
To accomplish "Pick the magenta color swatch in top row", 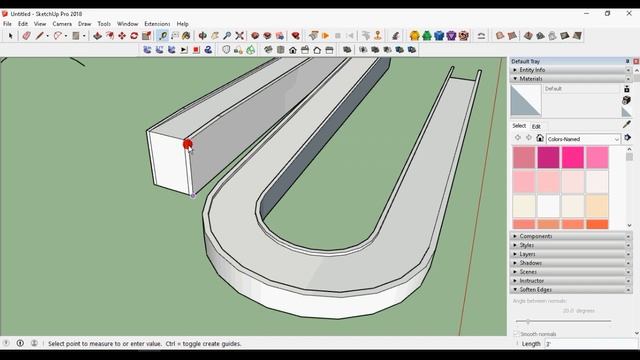I will (548, 158).
